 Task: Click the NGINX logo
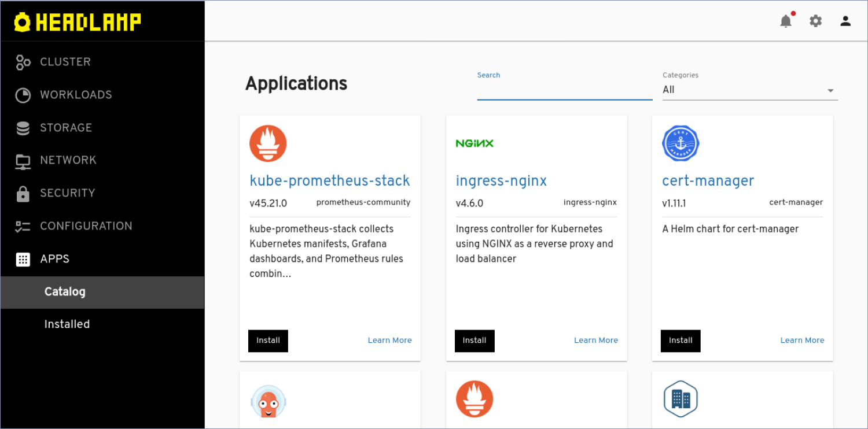[x=475, y=143]
